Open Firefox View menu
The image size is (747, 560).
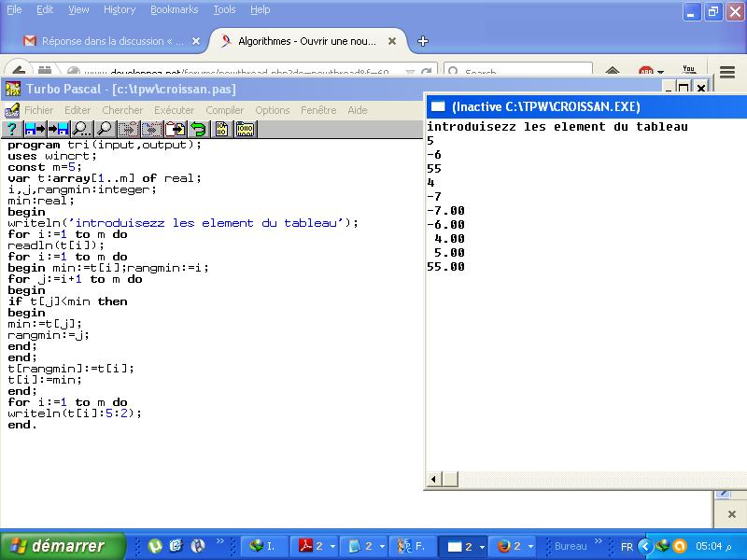point(78,9)
